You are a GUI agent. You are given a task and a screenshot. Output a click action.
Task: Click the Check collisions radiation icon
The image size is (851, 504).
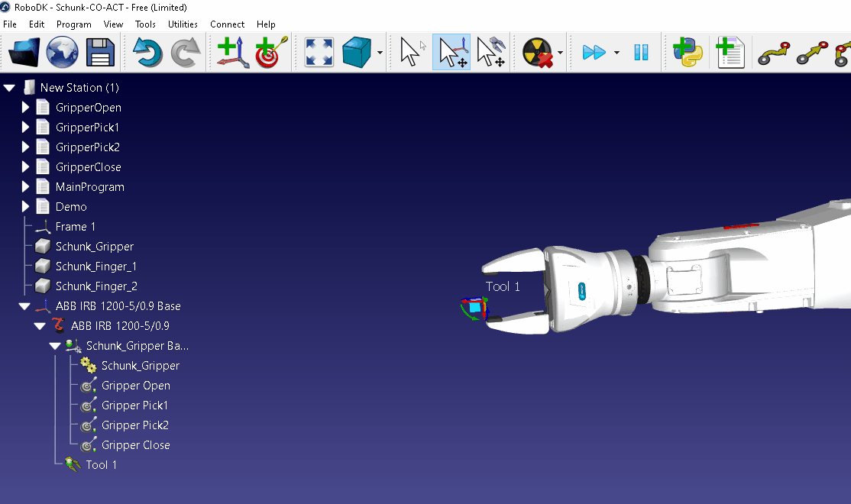[x=537, y=52]
